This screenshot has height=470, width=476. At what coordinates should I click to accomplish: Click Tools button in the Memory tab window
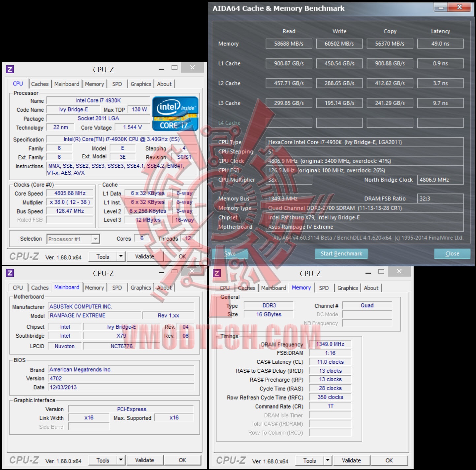pyautogui.click(x=310, y=460)
